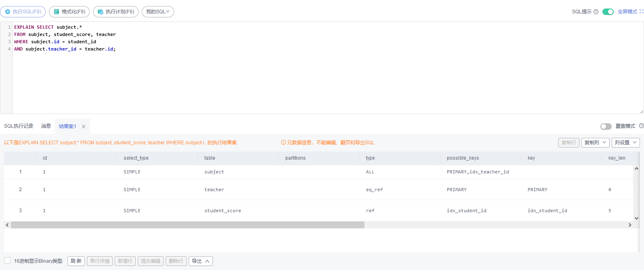Select row number 2 in results
The image size is (644, 270).
click(x=20, y=190)
